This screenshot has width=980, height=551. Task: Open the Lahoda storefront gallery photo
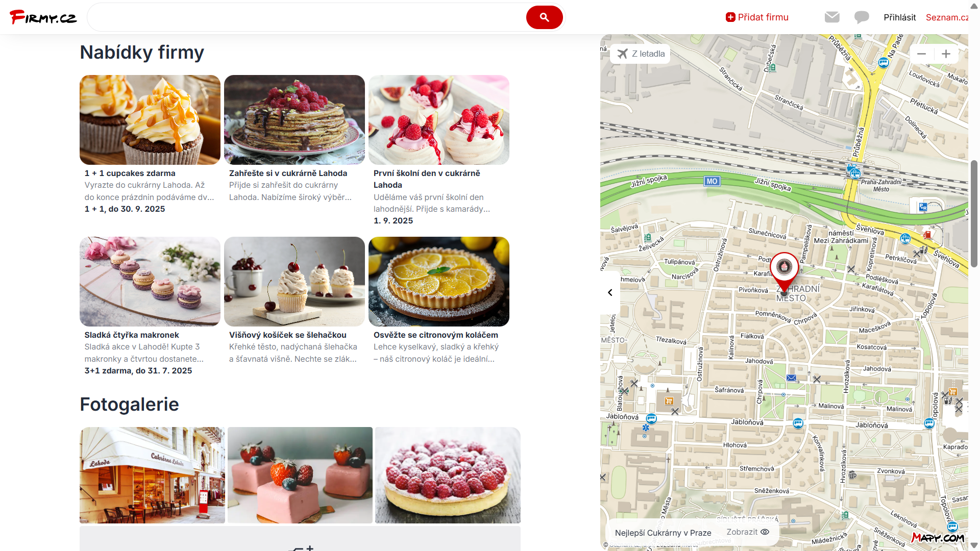point(152,475)
